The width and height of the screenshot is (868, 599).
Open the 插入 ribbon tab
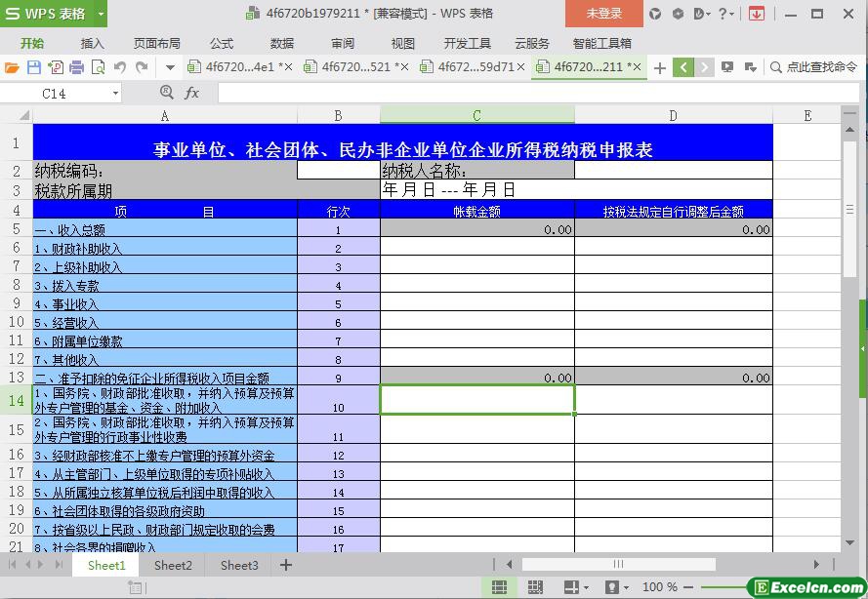point(92,43)
